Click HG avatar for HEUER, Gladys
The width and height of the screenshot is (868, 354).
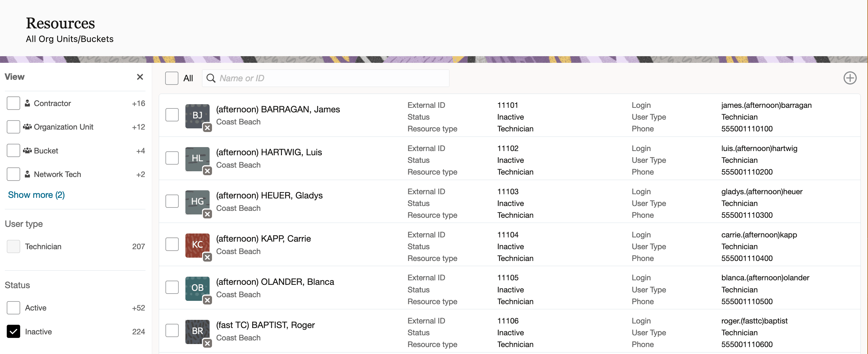click(x=197, y=201)
